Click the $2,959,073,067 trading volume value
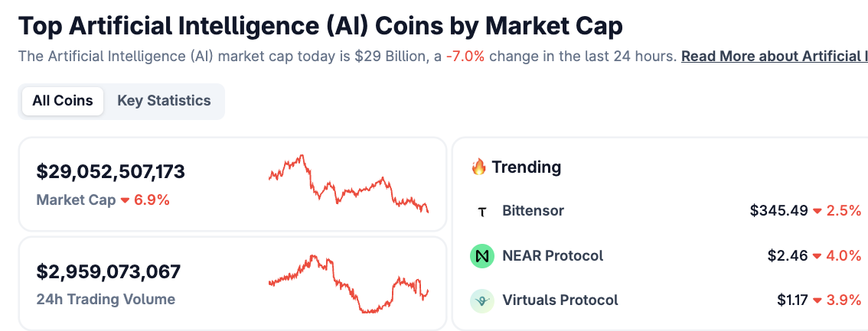Viewport: 868px width, 331px height. [109, 271]
